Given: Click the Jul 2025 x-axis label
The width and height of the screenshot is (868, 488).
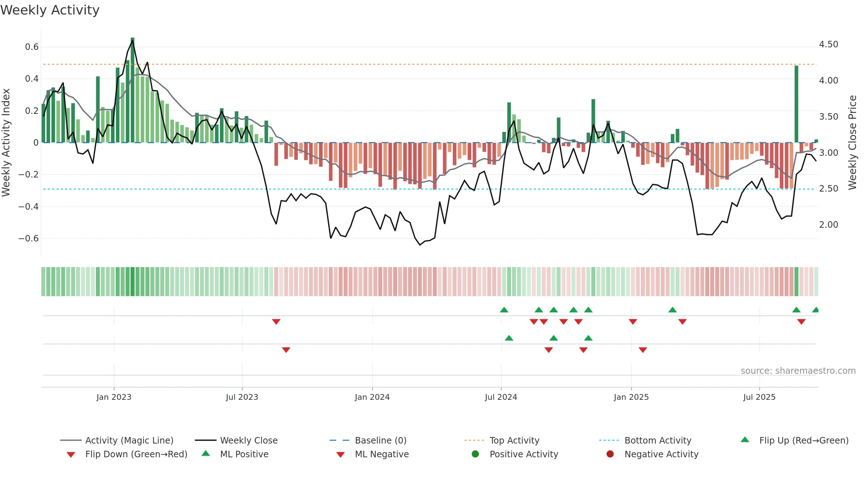Looking at the screenshot, I should tap(759, 397).
